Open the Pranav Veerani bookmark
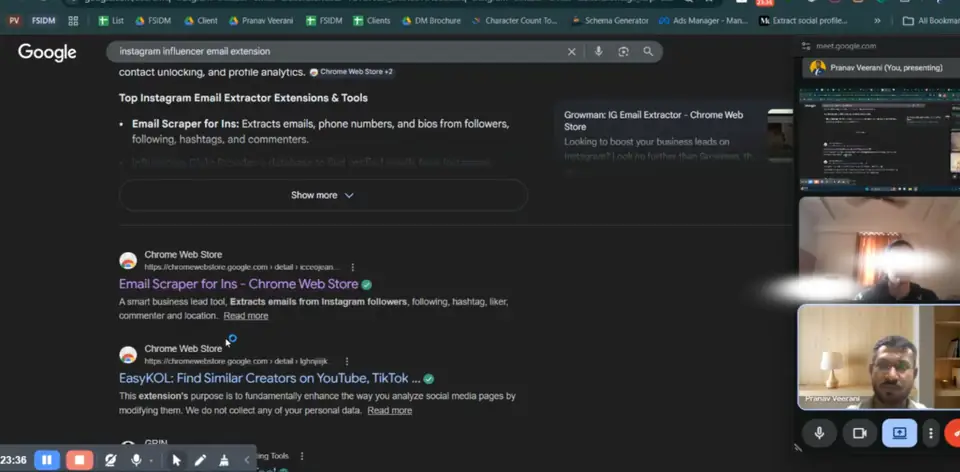The height and width of the screenshot is (472, 960). pyautogui.click(x=261, y=21)
